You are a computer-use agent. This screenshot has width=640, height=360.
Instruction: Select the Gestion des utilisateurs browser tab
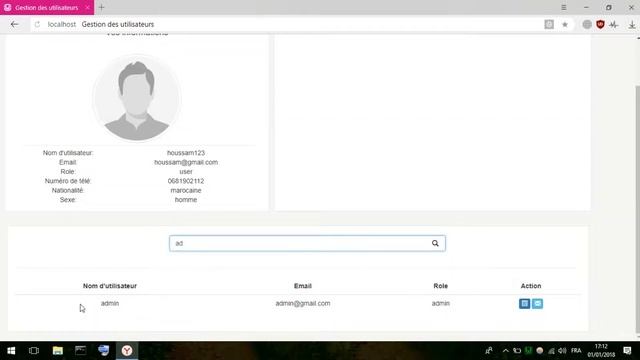click(47, 8)
